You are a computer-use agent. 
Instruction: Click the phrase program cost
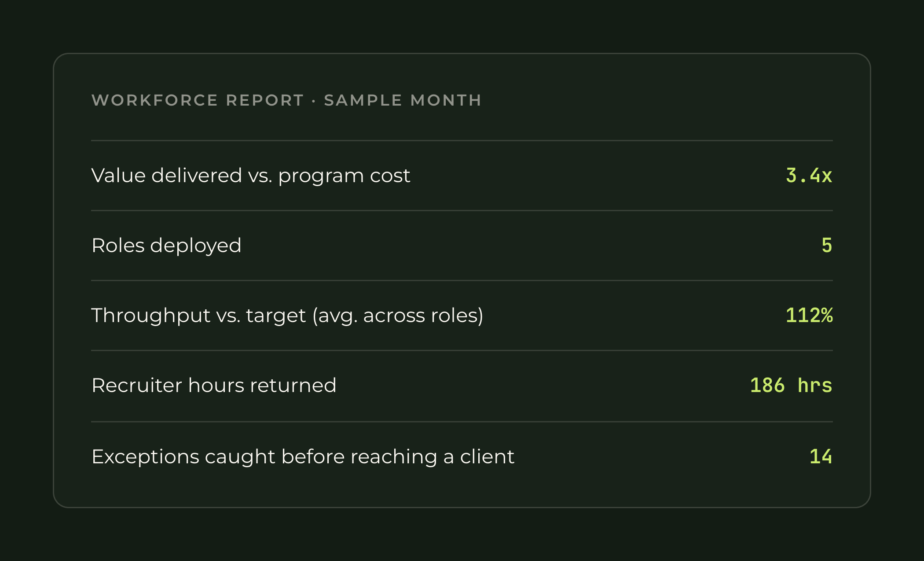pos(344,176)
